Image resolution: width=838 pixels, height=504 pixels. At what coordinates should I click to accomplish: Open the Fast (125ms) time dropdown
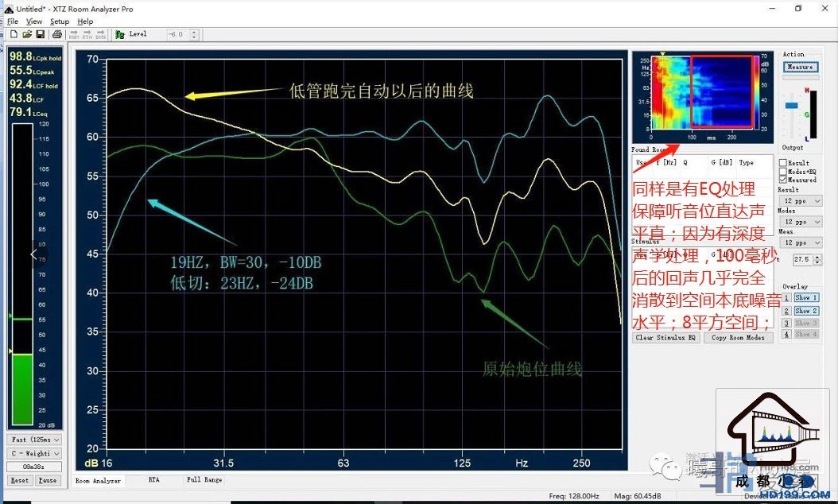tap(34, 440)
